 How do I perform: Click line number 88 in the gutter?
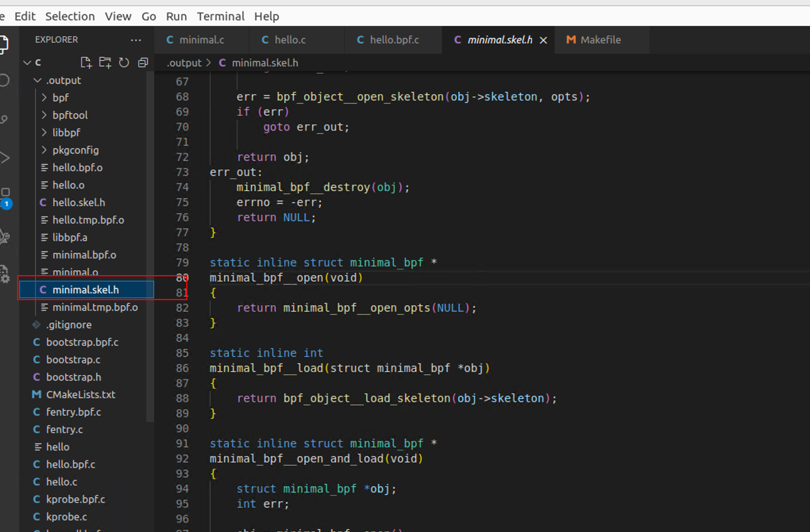pyautogui.click(x=182, y=398)
